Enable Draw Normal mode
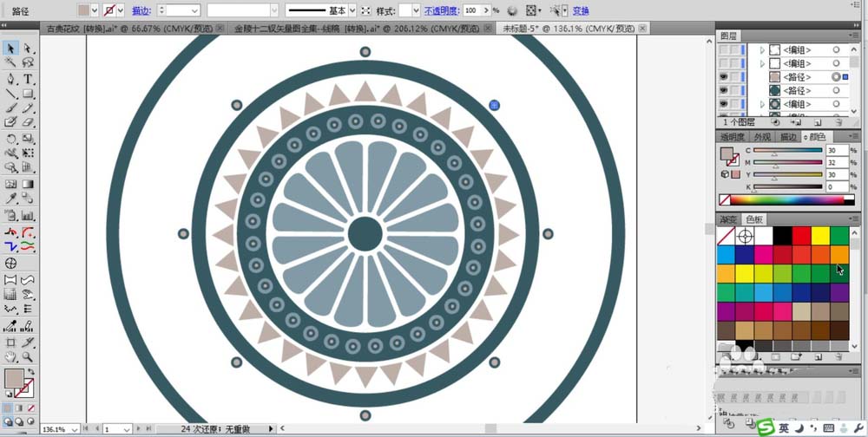Image resolution: width=868 pixels, height=437 pixels. coord(8,421)
